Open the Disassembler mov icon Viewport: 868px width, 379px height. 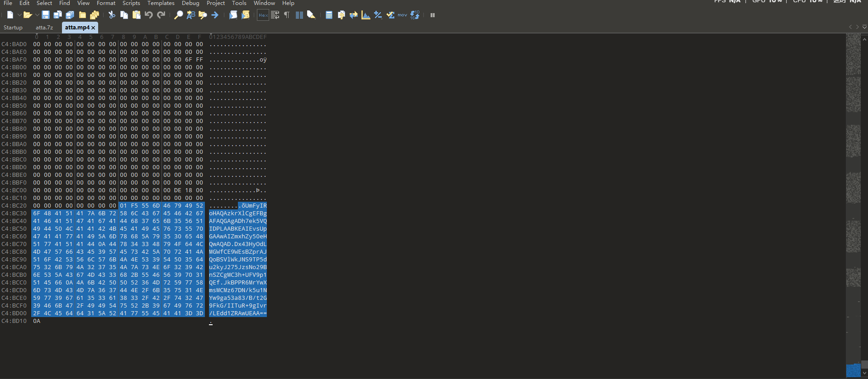click(x=403, y=15)
